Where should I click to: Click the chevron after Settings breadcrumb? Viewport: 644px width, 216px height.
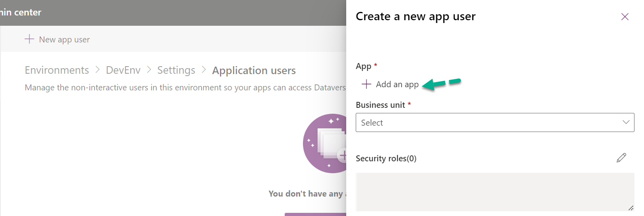point(204,70)
